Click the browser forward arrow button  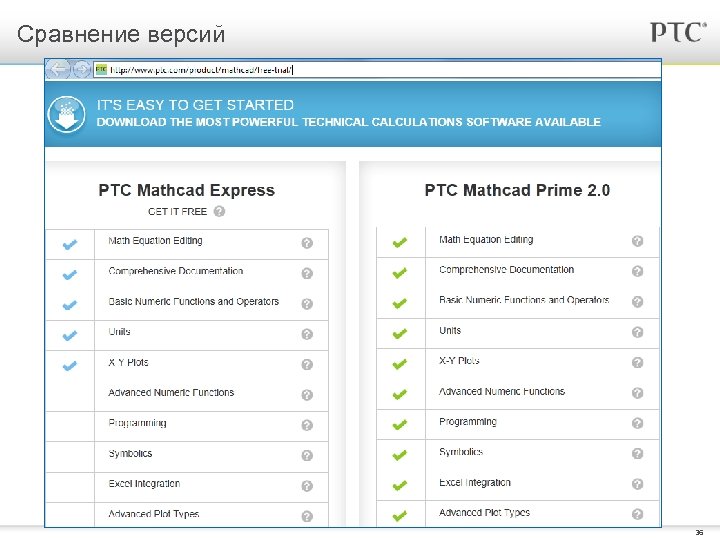tap(80, 69)
